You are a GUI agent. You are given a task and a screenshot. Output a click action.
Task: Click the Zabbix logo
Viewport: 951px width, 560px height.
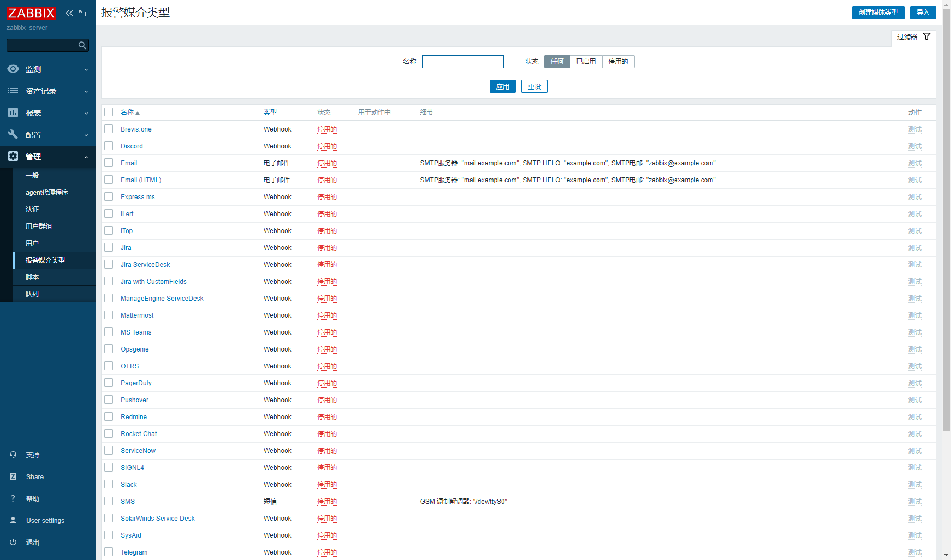(x=31, y=13)
